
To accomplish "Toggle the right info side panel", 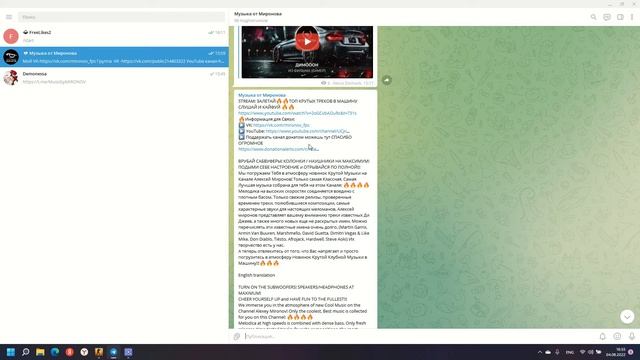I will pyautogui.click(x=620, y=17).
